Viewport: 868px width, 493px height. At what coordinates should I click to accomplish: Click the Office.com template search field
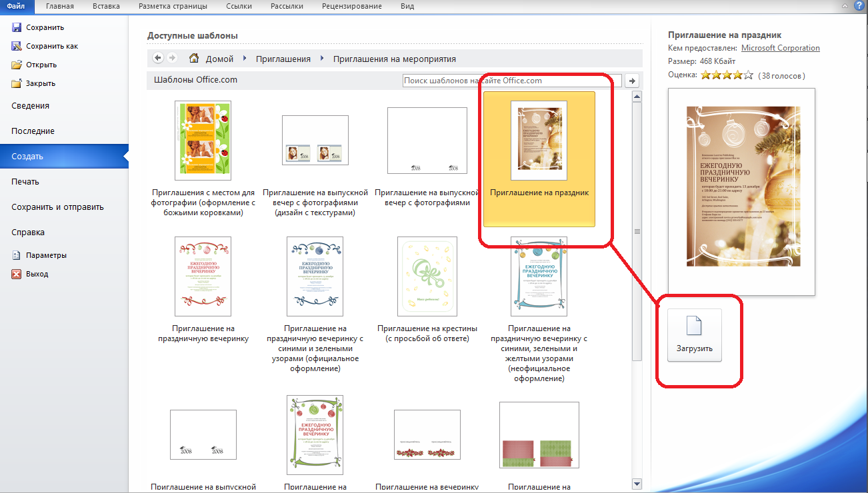tap(511, 81)
